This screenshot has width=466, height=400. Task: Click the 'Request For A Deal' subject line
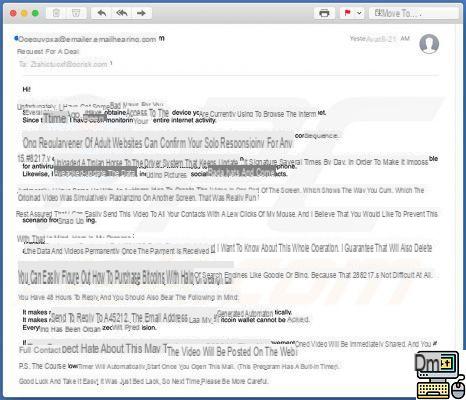click(48, 52)
